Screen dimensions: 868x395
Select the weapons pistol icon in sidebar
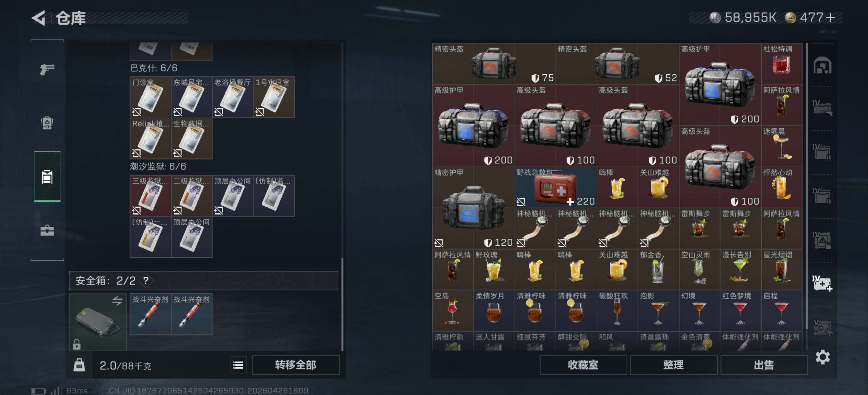tap(47, 69)
